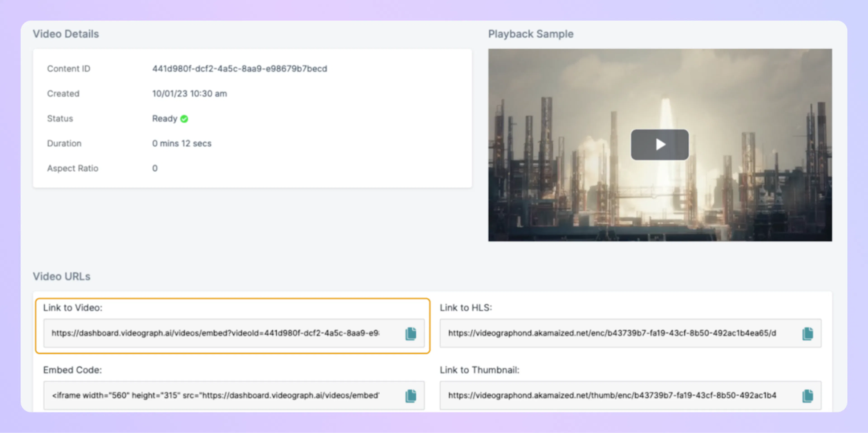Click the Created date value

point(189,94)
